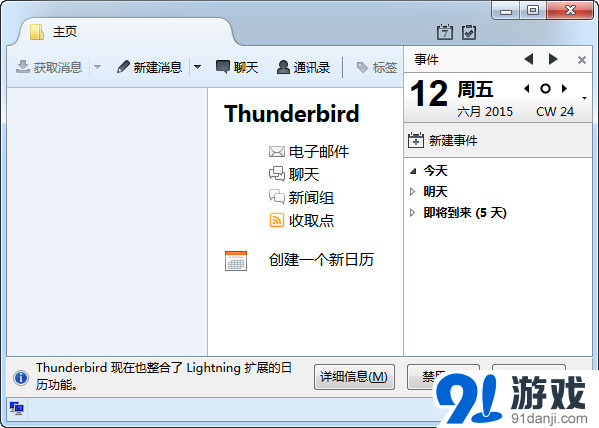Click the 电子邮件 envelope icon
This screenshot has height=428, width=599.
[x=277, y=152]
